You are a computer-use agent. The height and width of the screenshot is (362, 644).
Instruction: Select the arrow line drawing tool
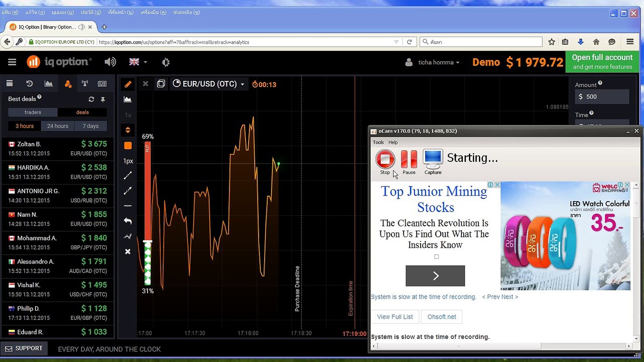pyautogui.click(x=128, y=191)
